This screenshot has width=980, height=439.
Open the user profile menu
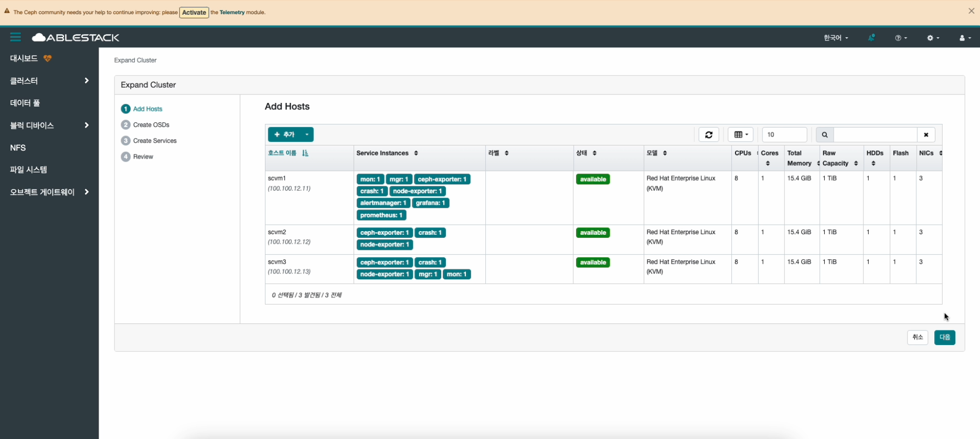tap(965, 38)
